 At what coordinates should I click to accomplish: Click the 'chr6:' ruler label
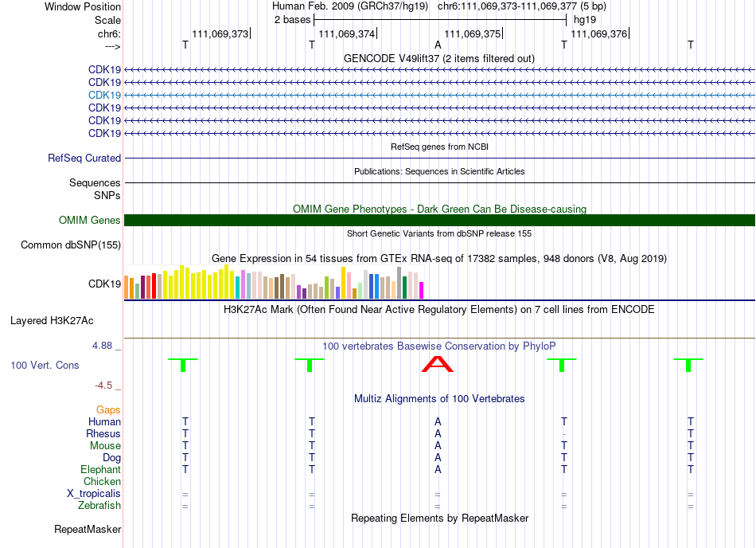click(110, 33)
